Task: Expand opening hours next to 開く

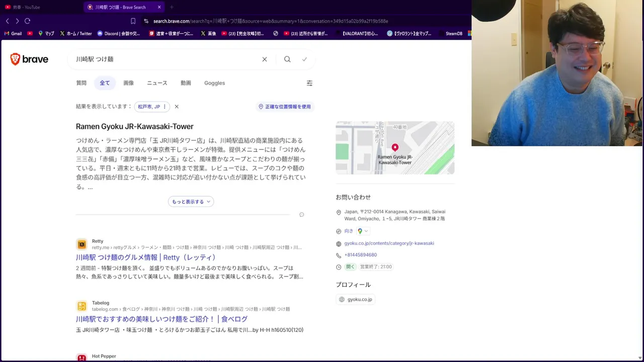Action: [376, 267]
